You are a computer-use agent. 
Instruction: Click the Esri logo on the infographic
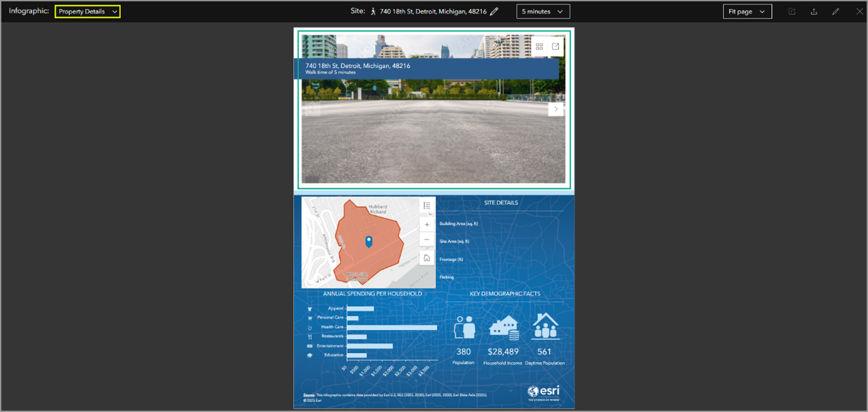544,392
